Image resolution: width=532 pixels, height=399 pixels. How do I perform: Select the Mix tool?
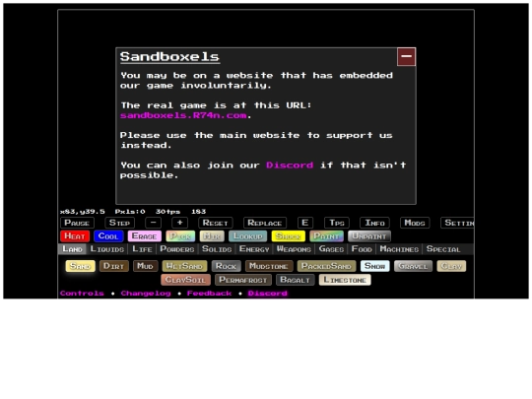coord(212,236)
